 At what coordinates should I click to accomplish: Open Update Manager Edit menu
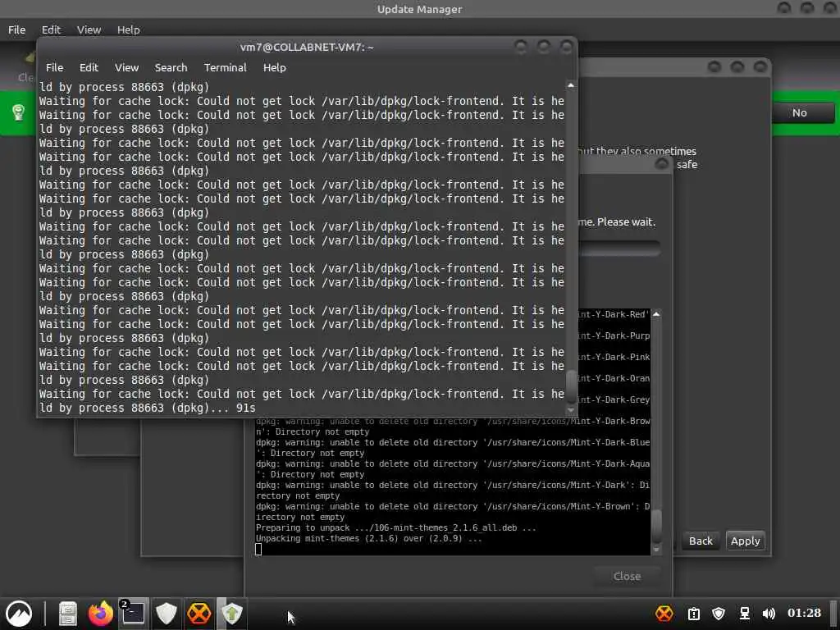click(x=52, y=30)
